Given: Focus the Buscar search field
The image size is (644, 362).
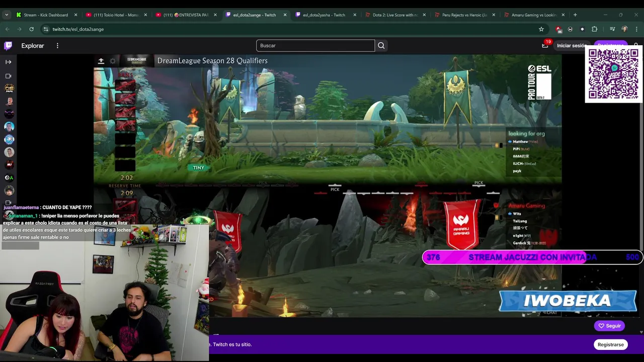Looking at the screenshot, I should 315,46.
